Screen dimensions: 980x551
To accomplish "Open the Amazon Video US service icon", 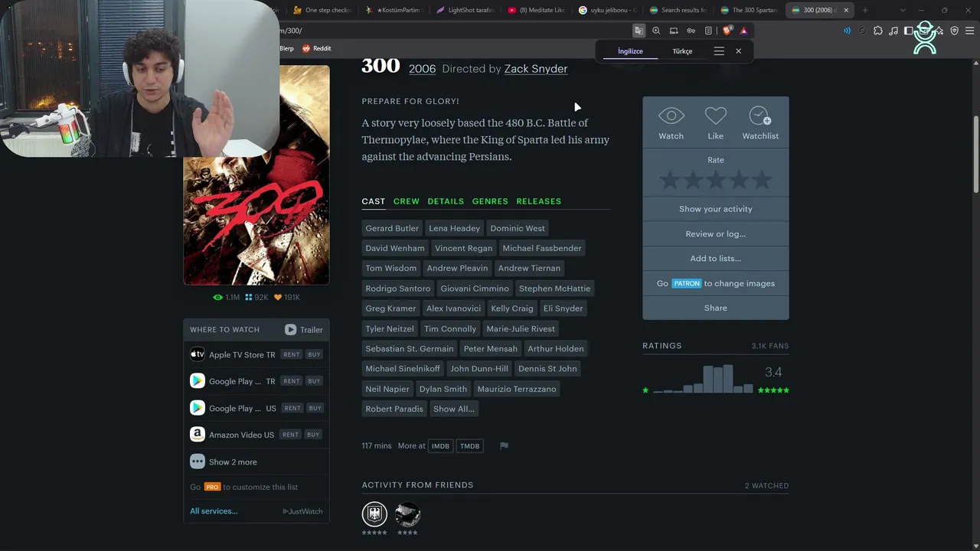I will (198, 434).
